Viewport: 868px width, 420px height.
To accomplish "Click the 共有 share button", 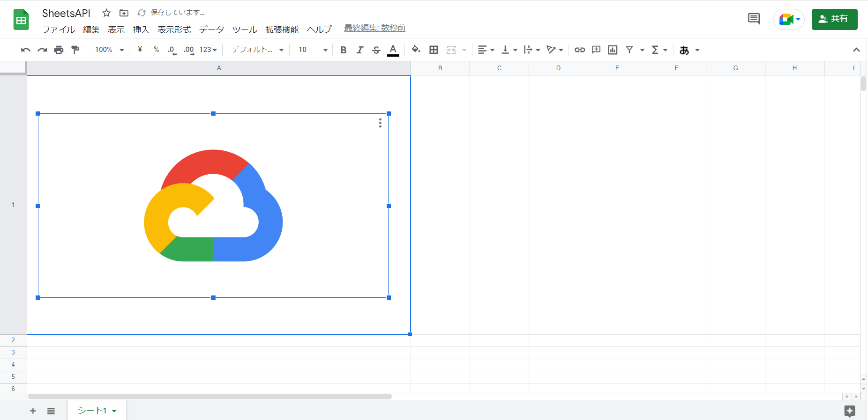I will click(x=834, y=19).
